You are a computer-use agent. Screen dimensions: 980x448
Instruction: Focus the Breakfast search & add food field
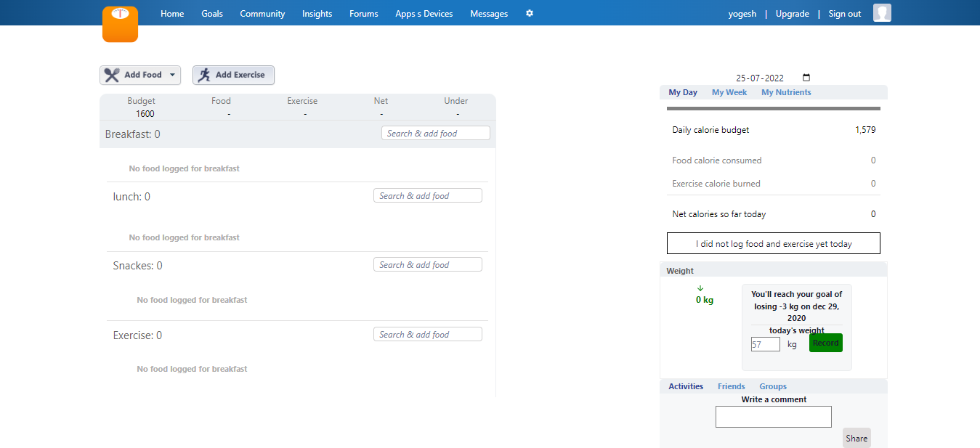[x=435, y=134]
